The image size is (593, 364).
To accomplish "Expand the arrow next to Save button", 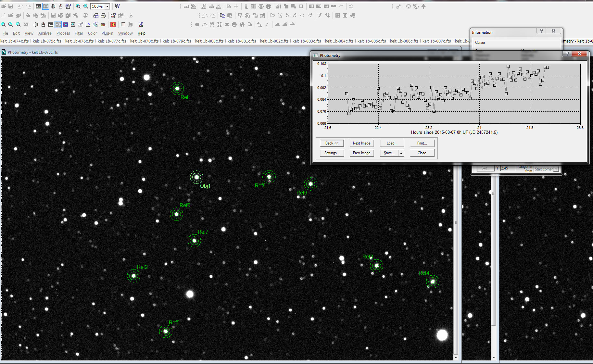I will pos(401,153).
